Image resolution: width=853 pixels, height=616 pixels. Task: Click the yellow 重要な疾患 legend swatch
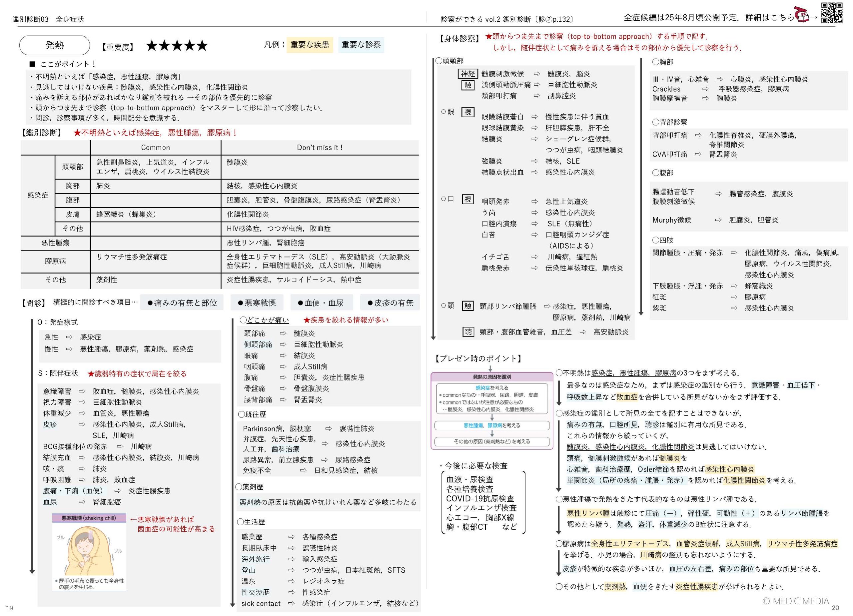pos(310,45)
